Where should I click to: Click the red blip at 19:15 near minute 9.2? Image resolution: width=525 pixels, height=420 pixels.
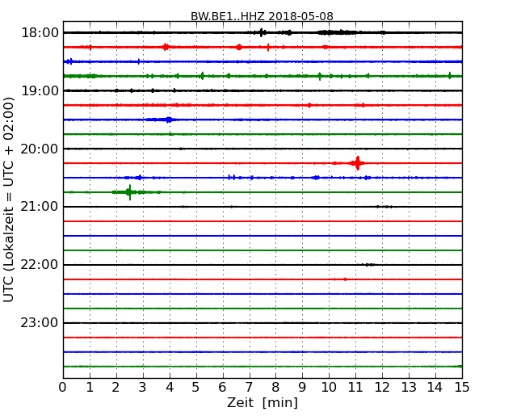click(x=309, y=105)
